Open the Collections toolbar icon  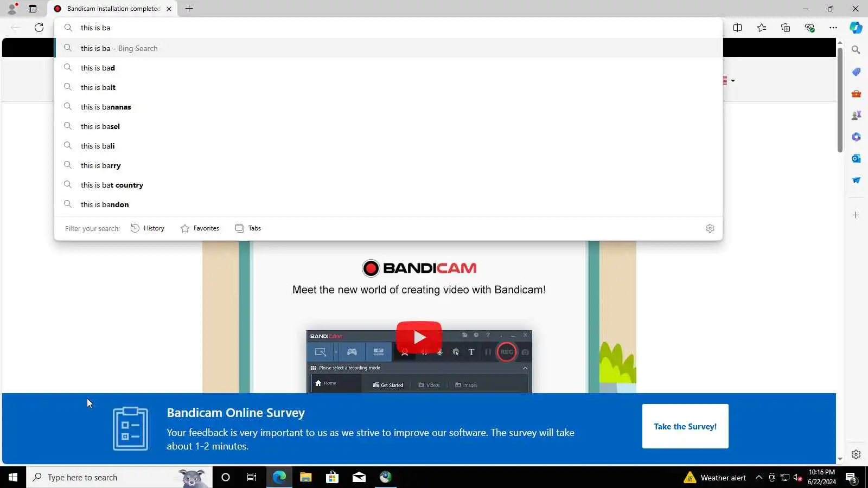pos(786,28)
